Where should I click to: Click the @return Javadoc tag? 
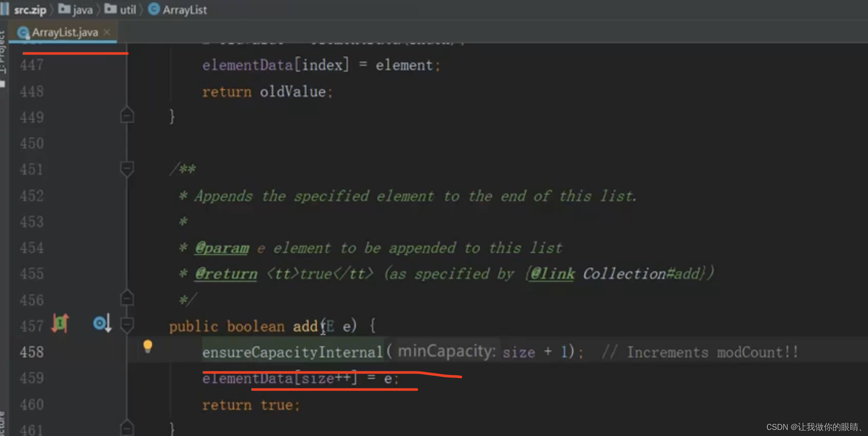[226, 274]
